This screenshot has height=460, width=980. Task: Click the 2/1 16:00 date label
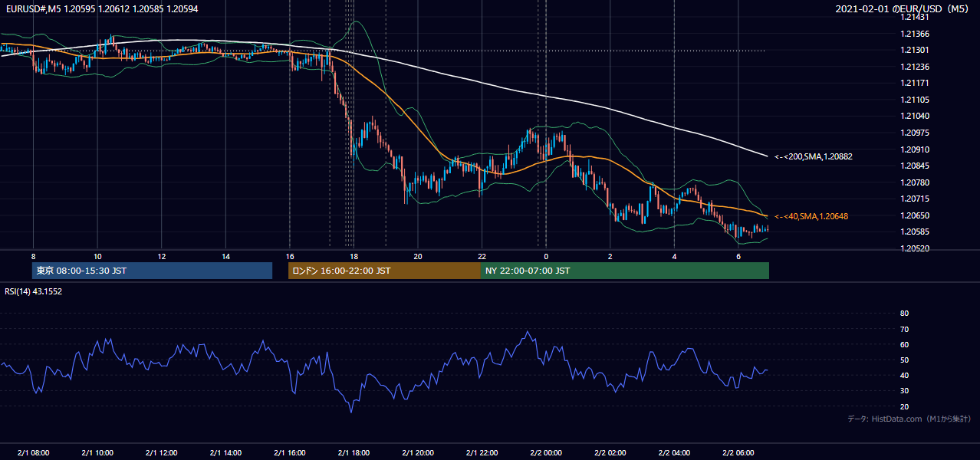coord(290,452)
